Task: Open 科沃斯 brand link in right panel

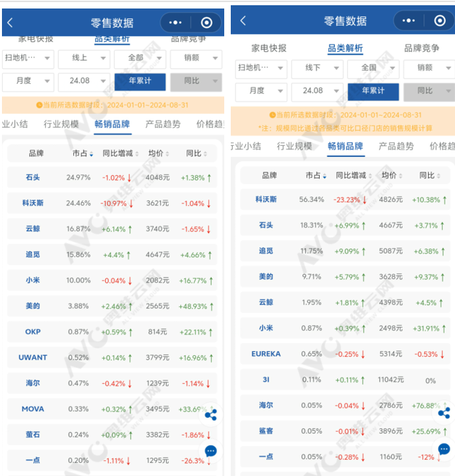Action: point(266,199)
